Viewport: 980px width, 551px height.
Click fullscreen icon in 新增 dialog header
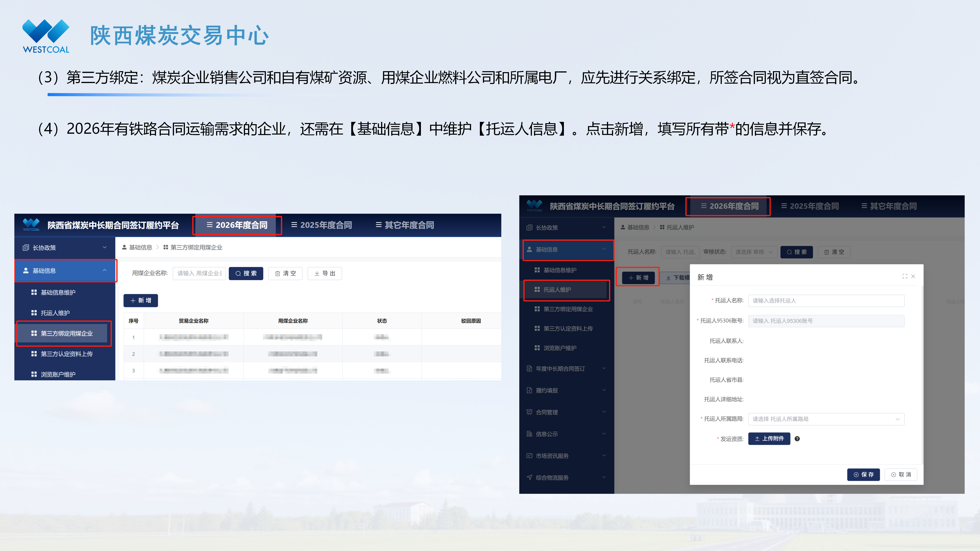click(905, 276)
